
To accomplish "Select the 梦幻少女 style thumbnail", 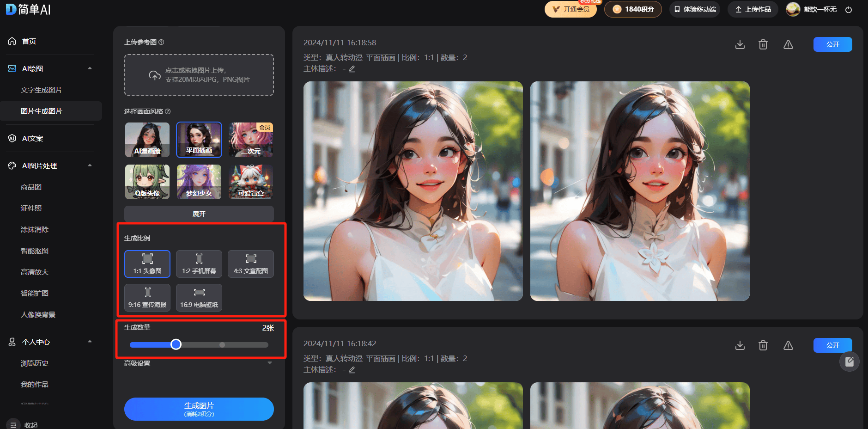I will pyautogui.click(x=199, y=182).
